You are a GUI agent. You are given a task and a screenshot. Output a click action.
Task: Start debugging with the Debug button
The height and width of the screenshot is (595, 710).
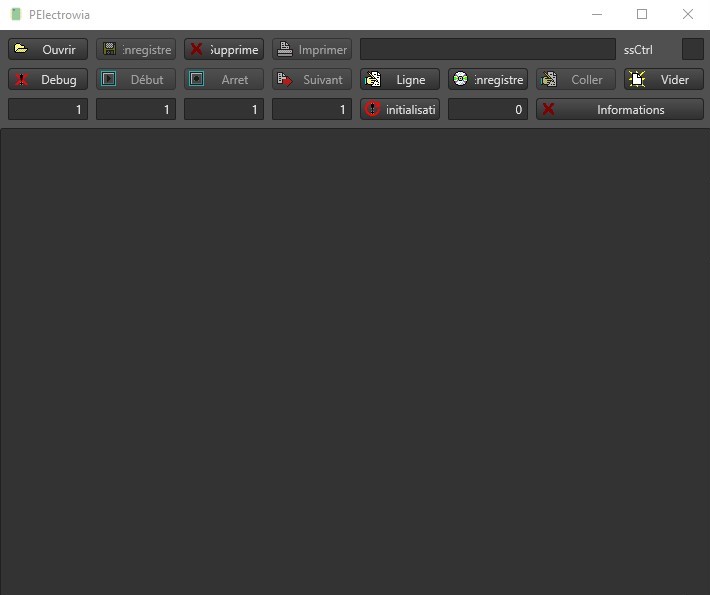[x=48, y=79]
